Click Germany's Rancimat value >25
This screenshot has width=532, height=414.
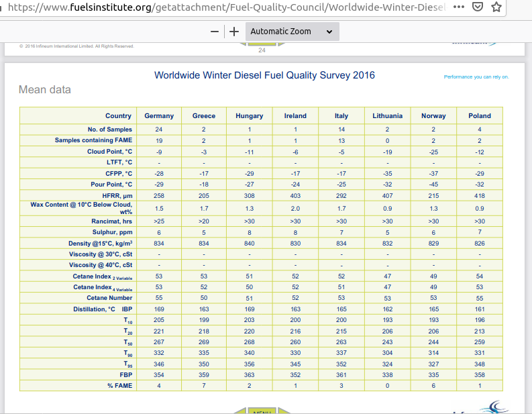[159, 221]
